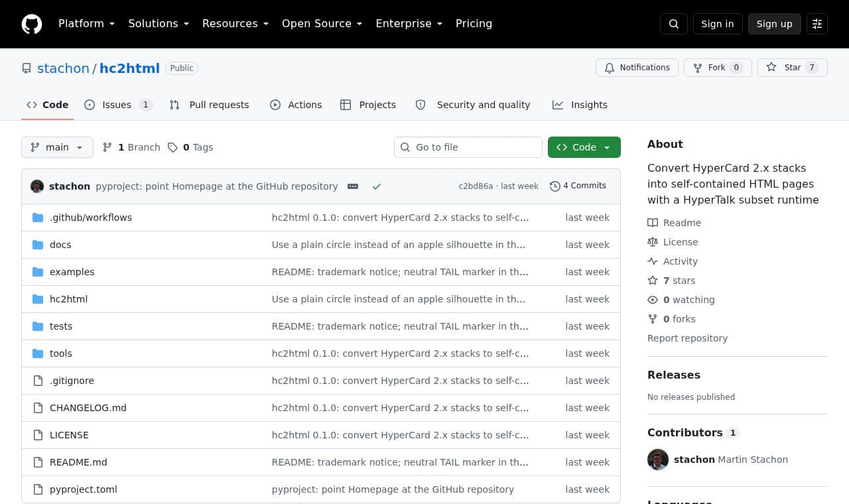Open the Tags list

point(190,147)
